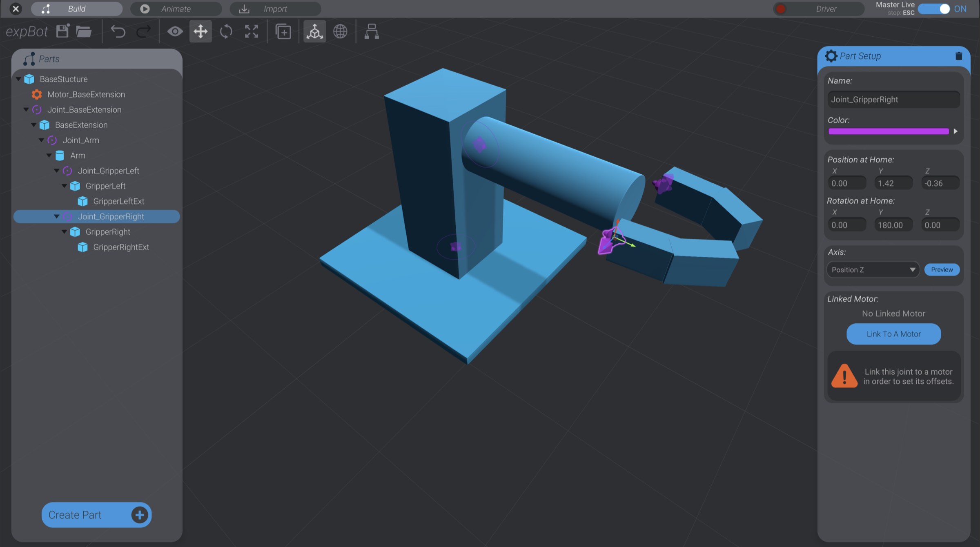Open the magenta color picker for Joint_GripperRight
This screenshot has height=547, width=980.
coord(889,131)
